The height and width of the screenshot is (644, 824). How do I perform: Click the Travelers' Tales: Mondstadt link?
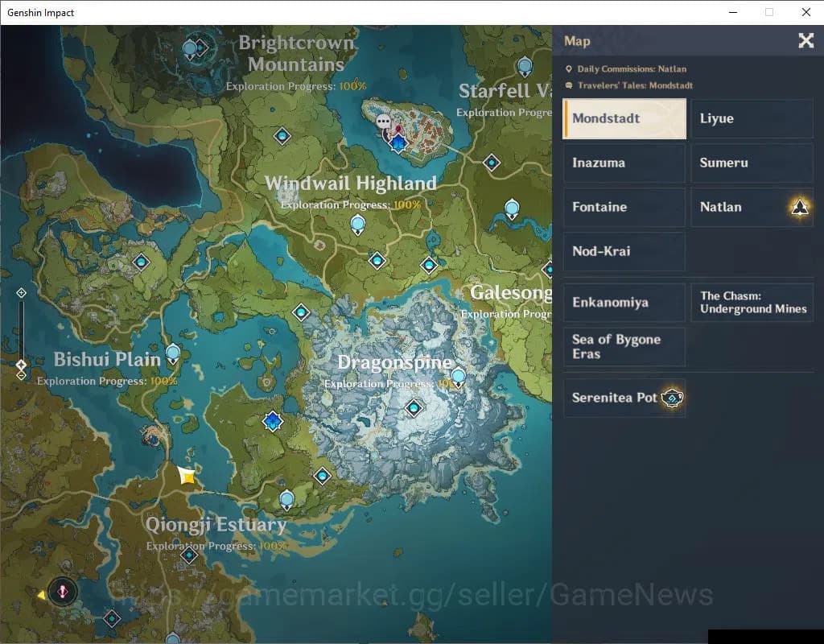[x=634, y=85]
